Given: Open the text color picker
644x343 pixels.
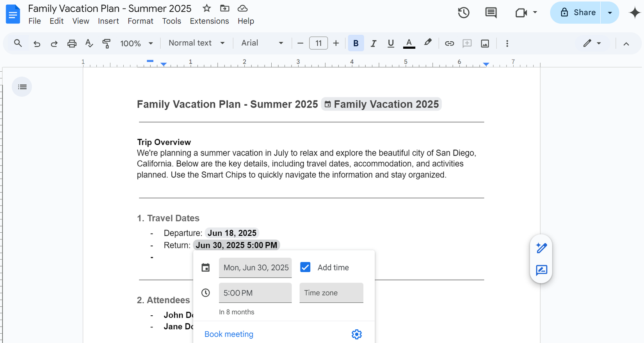Looking at the screenshot, I should tap(409, 43).
